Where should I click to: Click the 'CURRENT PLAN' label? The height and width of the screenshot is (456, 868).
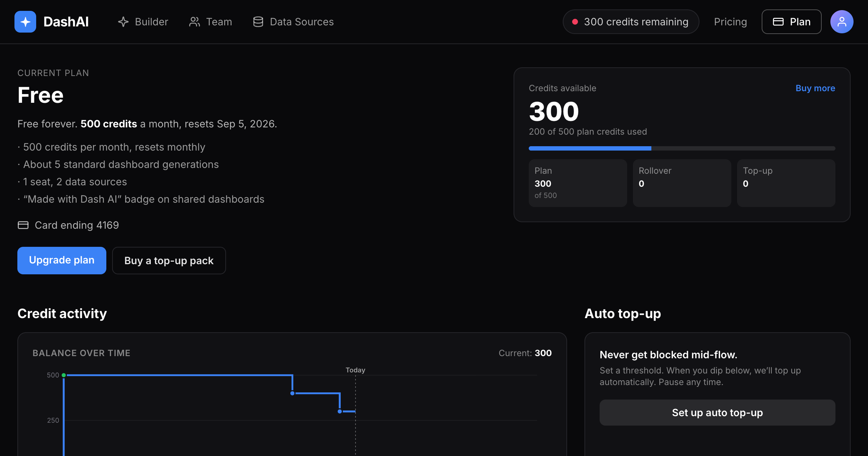pyautogui.click(x=53, y=73)
